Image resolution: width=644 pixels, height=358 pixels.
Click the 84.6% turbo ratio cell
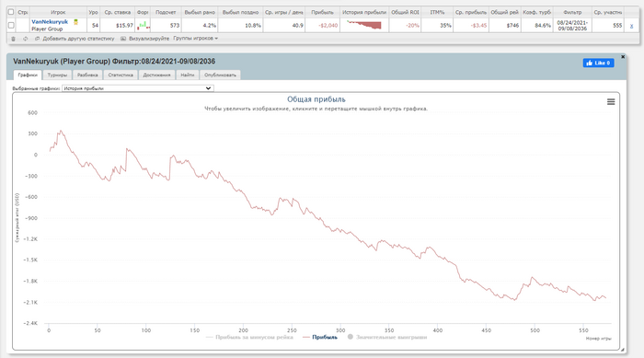click(537, 26)
